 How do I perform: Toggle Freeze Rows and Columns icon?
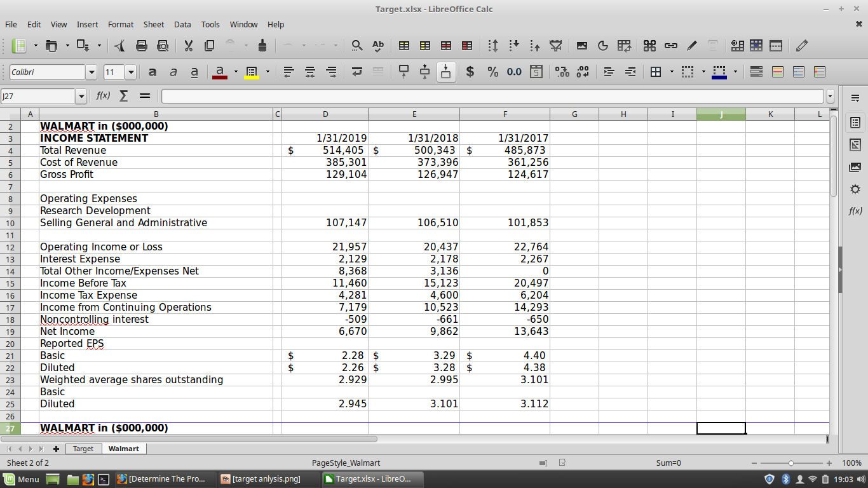click(x=756, y=46)
